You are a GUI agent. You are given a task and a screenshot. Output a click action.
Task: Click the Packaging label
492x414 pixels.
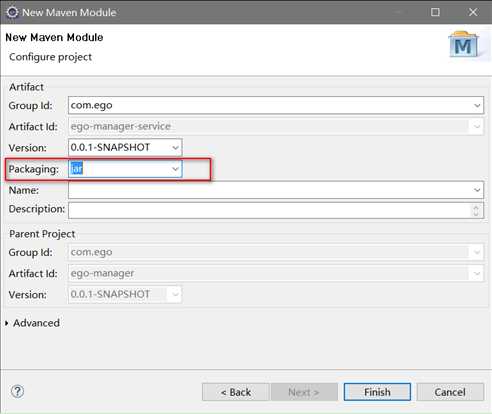33,169
